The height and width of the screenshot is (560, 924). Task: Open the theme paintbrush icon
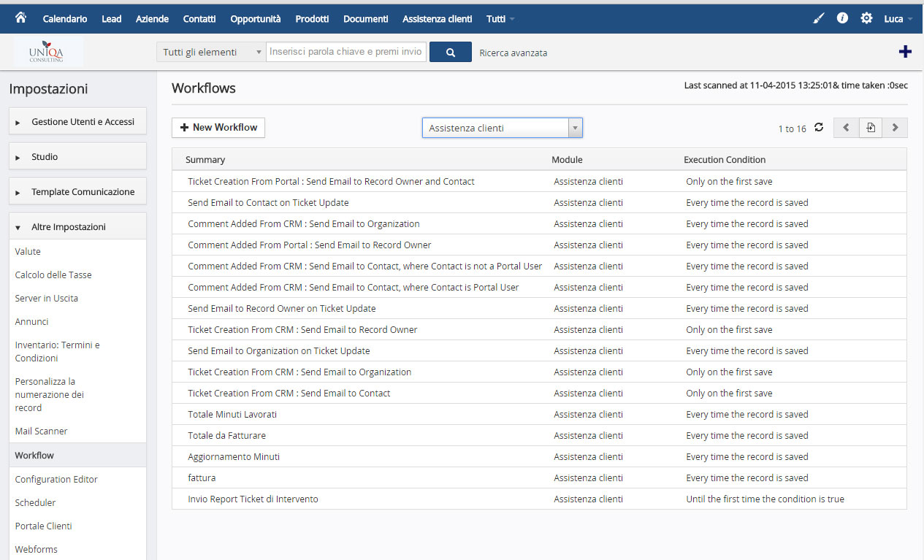click(819, 18)
